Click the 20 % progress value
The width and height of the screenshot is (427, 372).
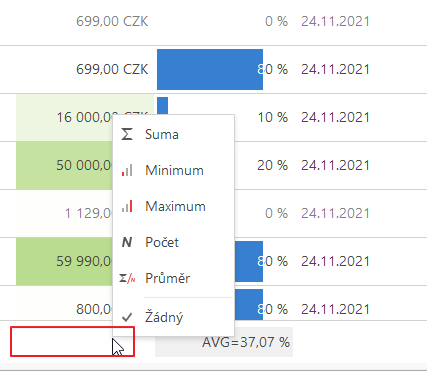click(272, 165)
